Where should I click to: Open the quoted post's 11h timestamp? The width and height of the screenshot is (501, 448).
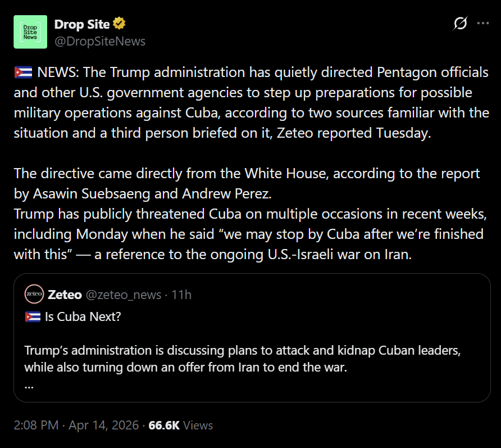click(x=181, y=295)
